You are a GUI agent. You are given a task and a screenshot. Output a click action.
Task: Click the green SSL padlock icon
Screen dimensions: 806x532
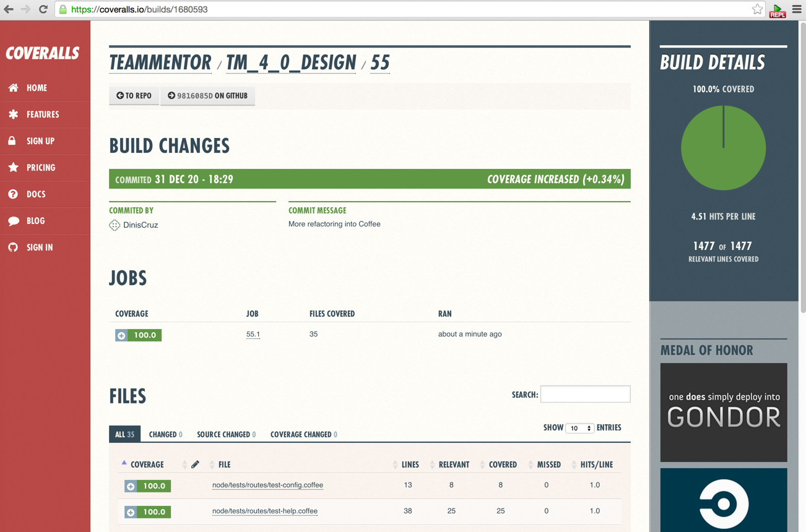pos(63,9)
